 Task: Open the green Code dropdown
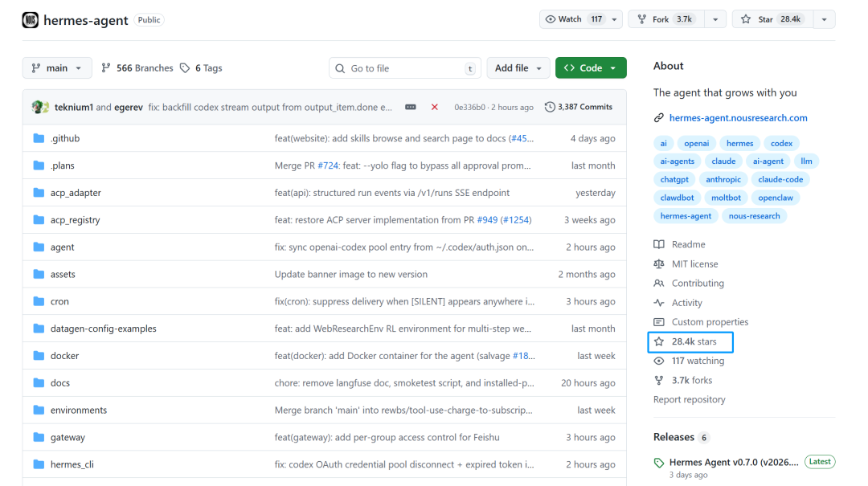(591, 68)
